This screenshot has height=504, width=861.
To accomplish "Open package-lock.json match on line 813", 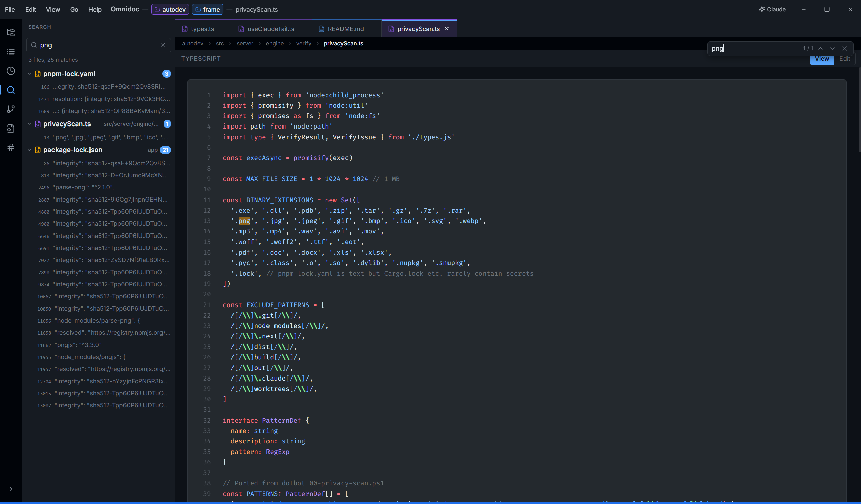I will coord(99,175).
